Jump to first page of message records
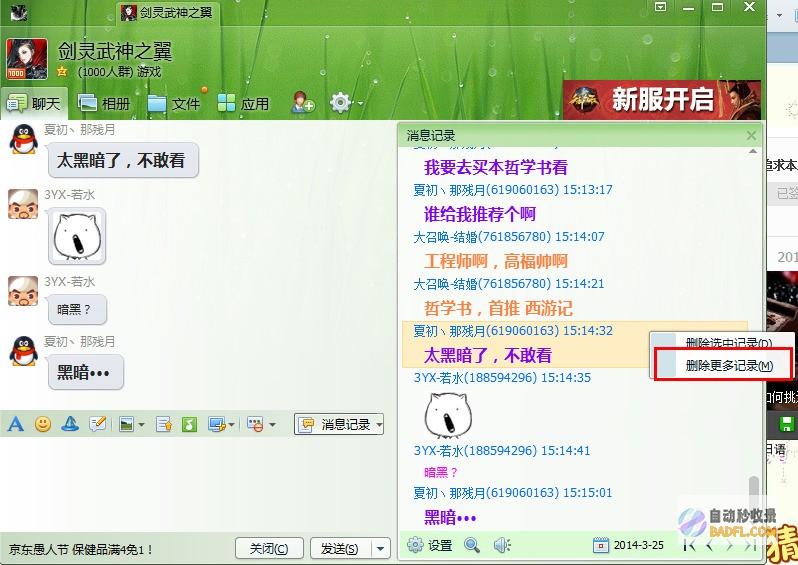 pyautogui.click(x=690, y=546)
